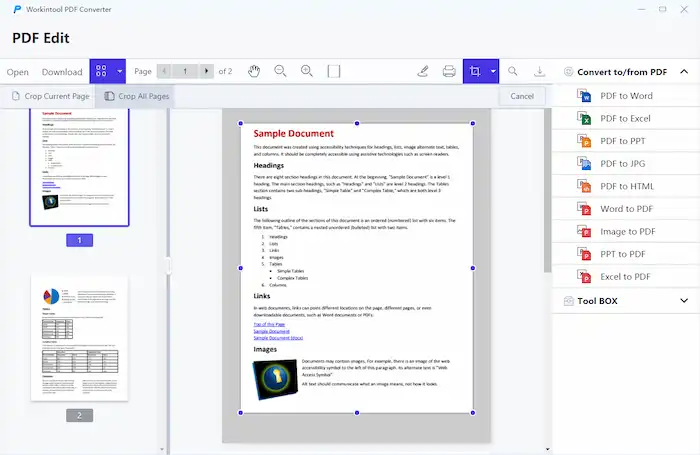700x455 pixels.
Task: Select PDF to PPT conversion
Action: (626, 141)
